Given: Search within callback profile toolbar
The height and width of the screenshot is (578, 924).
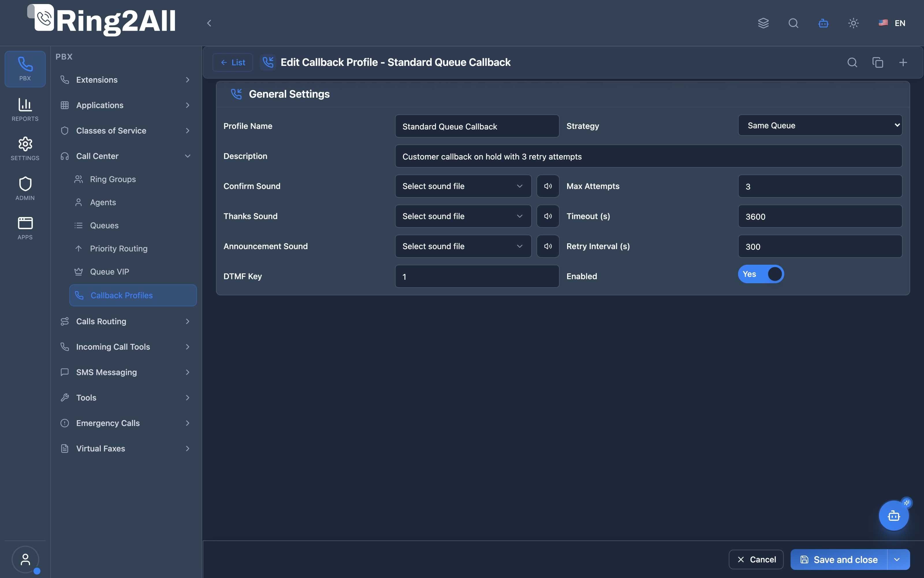Looking at the screenshot, I should [852, 62].
